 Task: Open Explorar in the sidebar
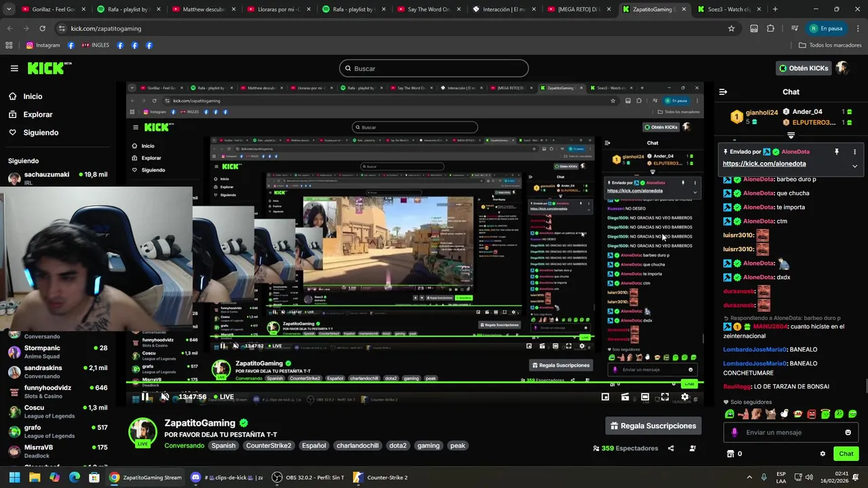38,115
